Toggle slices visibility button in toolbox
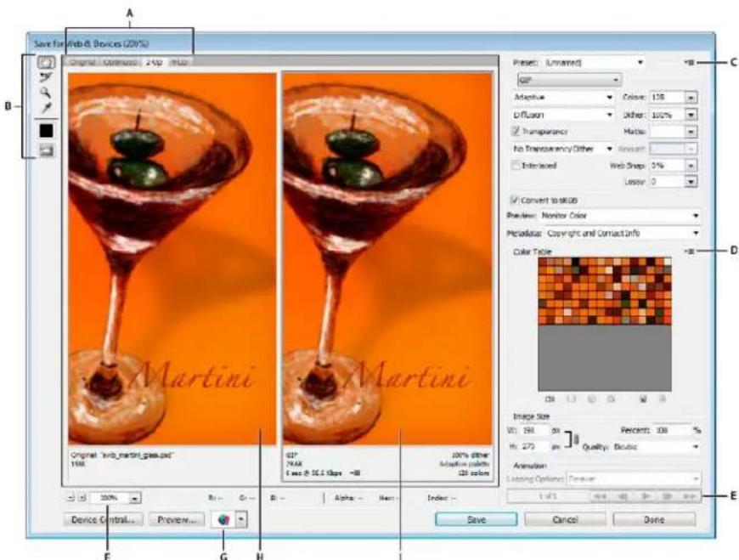This screenshot has height=560, width=739. pos(46,150)
